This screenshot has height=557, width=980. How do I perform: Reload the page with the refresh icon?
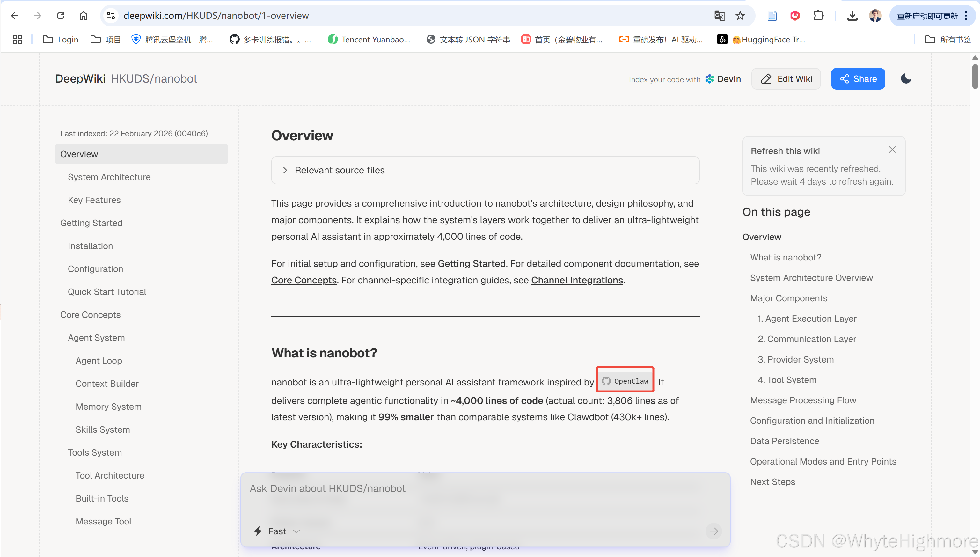61,16
